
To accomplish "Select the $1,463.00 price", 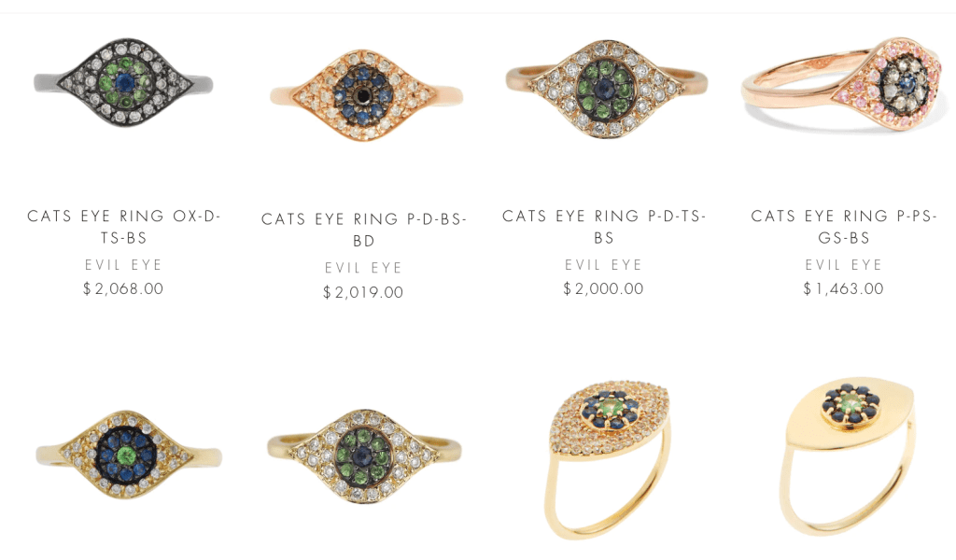I will pyautogui.click(x=844, y=288).
